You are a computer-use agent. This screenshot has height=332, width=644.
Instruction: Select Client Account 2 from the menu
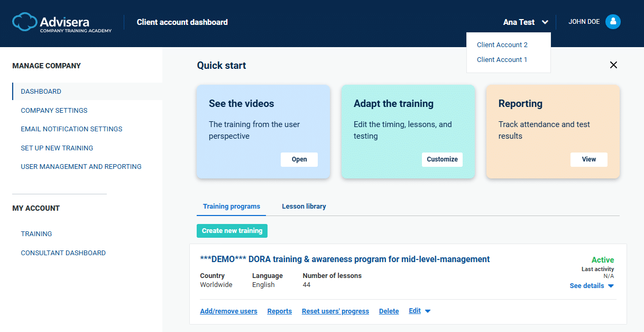click(x=501, y=44)
